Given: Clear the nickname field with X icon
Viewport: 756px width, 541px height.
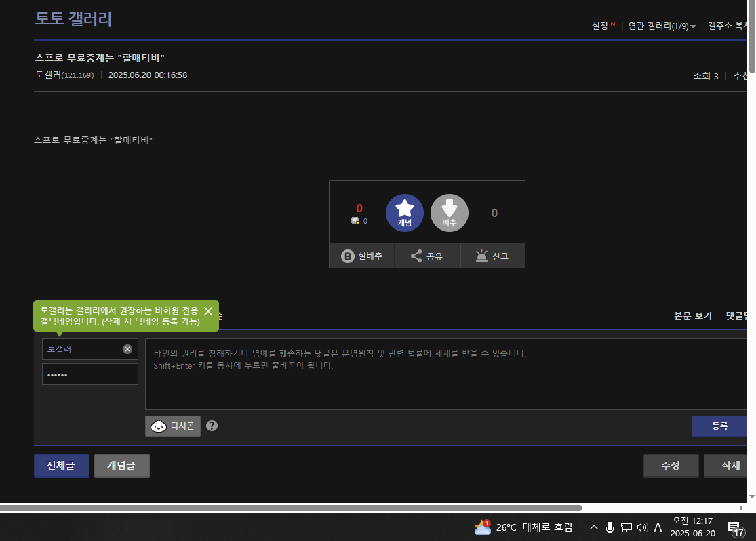Looking at the screenshot, I should pyautogui.click(x=127, y=349).
